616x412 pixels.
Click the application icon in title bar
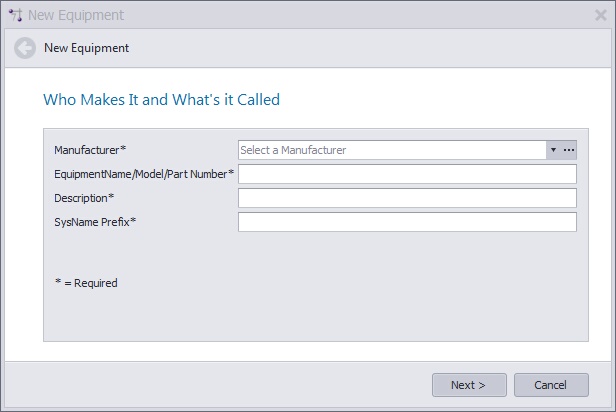pos(16,15)
